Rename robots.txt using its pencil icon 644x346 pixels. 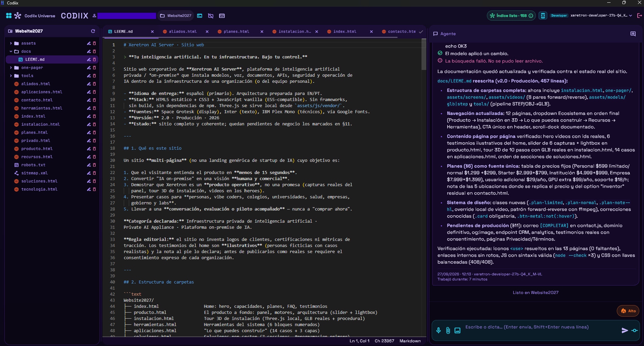click(x=89, y=165)
